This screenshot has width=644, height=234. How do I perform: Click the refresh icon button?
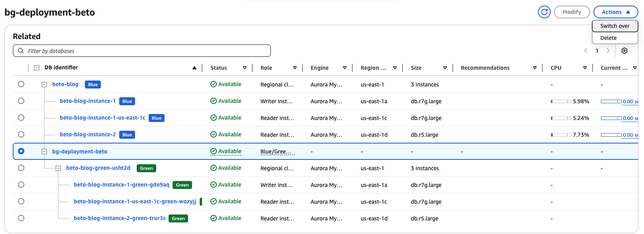544,12
